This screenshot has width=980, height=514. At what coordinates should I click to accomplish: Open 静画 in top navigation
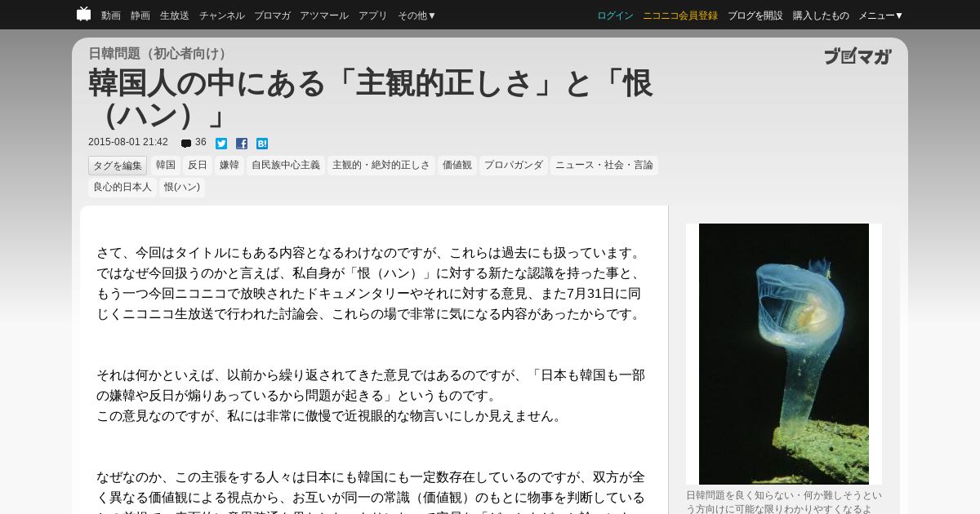[x=140, y=16]
